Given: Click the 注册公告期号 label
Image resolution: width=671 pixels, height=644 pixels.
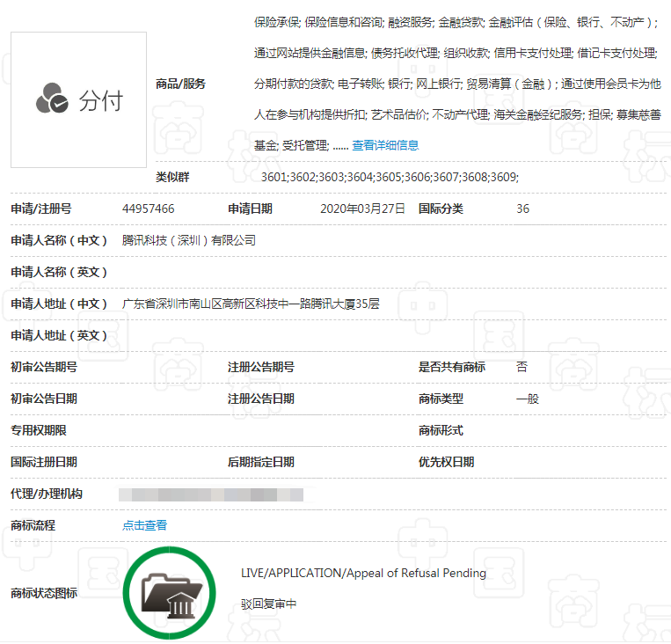Looking at the screenshot, I should pos(261,368).
